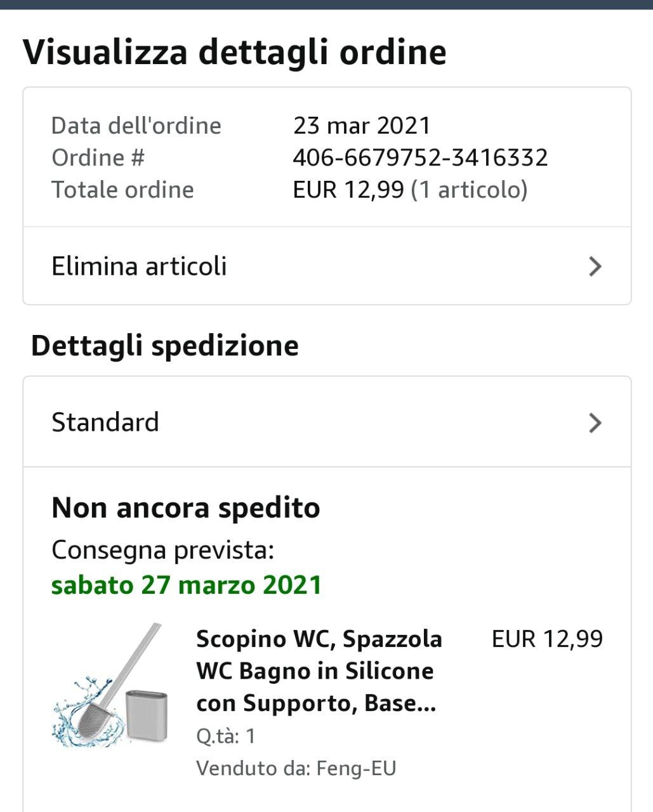
Task: Tap the (1 articolo) item count text
Action: (470, 189)
